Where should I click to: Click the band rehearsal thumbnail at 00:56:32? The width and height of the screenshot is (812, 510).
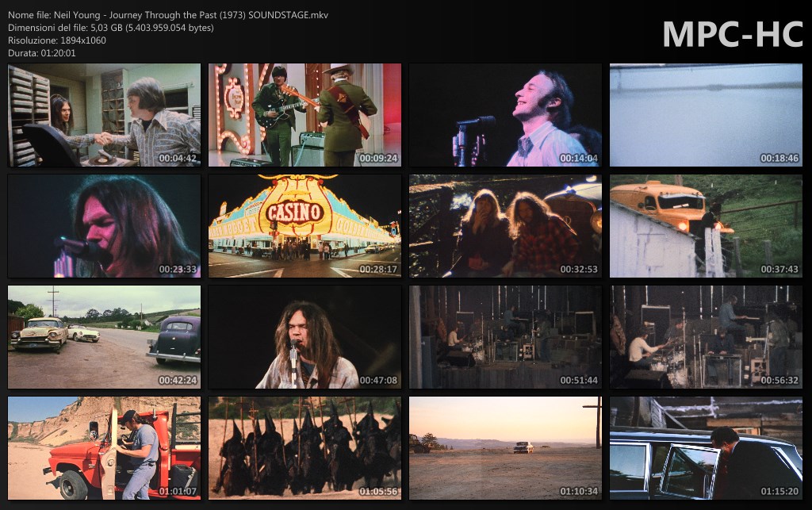(x=706, y=337)
